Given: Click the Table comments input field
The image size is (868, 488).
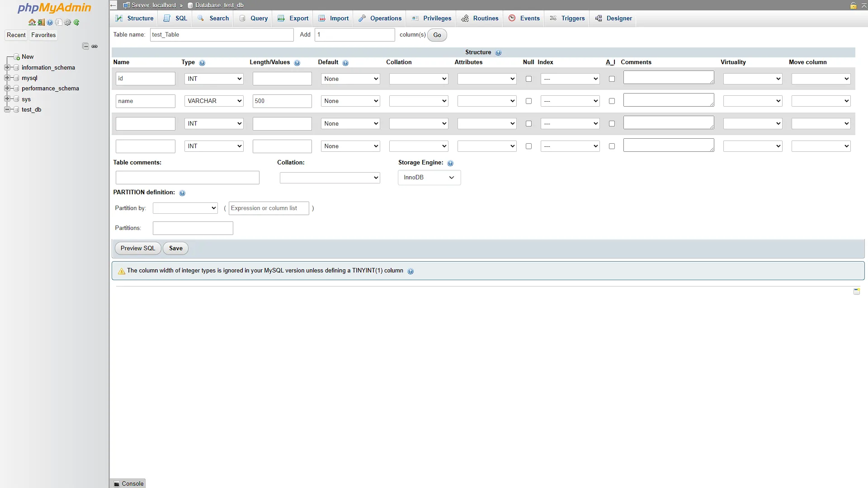Looking at the screenshot, I should tap(188, 178).
